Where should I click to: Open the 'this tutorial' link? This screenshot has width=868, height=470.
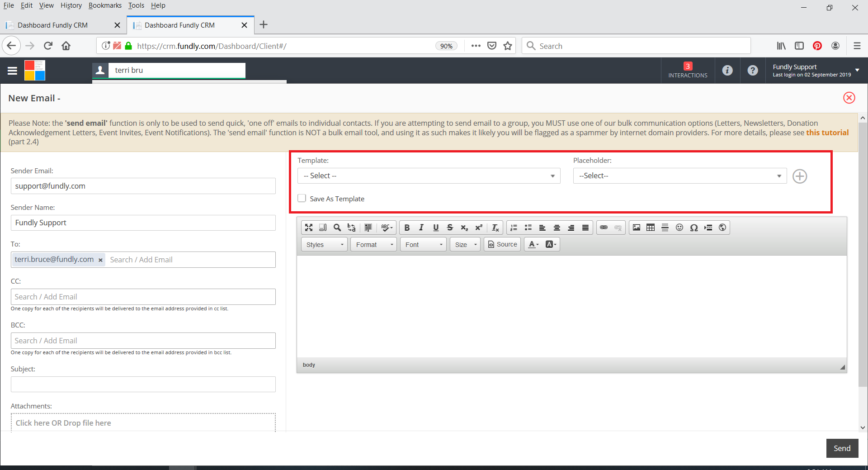click(827, 133)
